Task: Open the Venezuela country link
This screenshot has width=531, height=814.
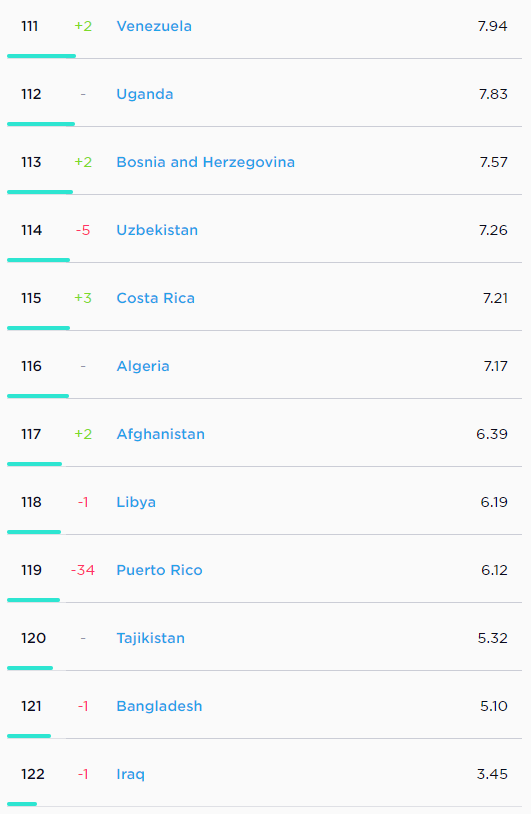Action: pos(154,26)
